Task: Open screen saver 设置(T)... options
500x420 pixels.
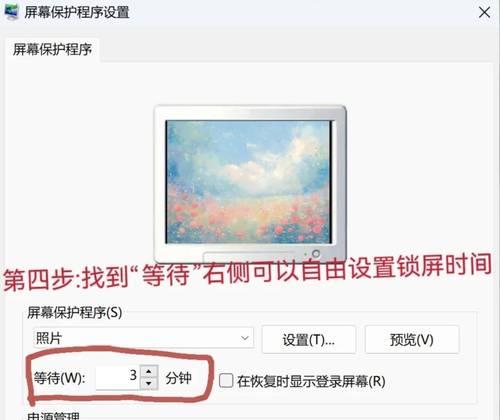Action: [309, 340]
